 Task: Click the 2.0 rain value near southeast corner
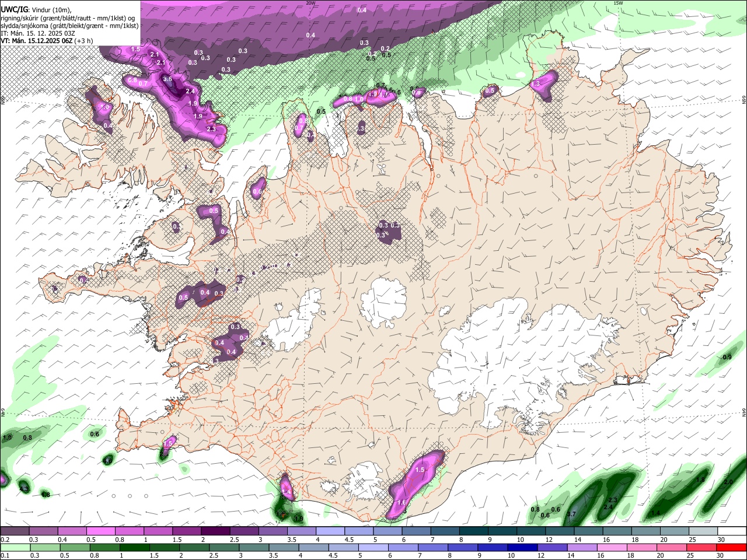point(728,482)
